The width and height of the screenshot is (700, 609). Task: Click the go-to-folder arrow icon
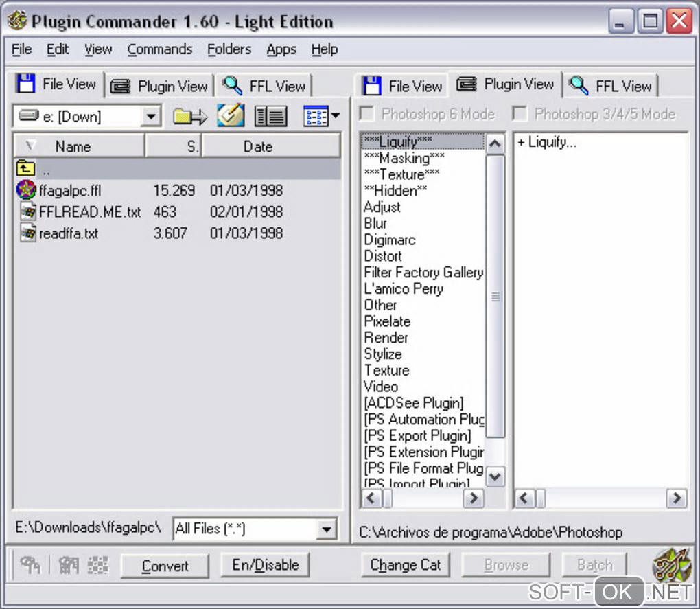[x=190, y=117]
